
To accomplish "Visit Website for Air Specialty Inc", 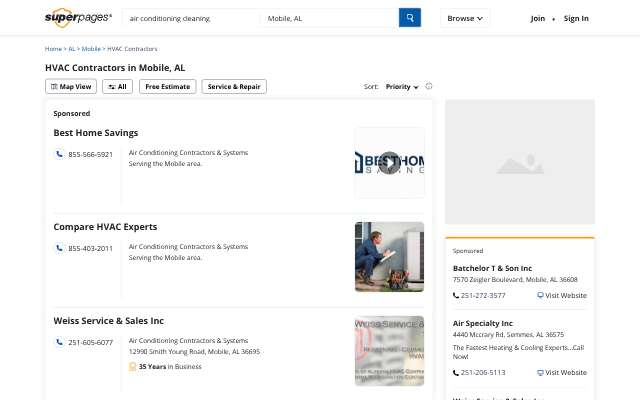I will (x=562, y=373).
